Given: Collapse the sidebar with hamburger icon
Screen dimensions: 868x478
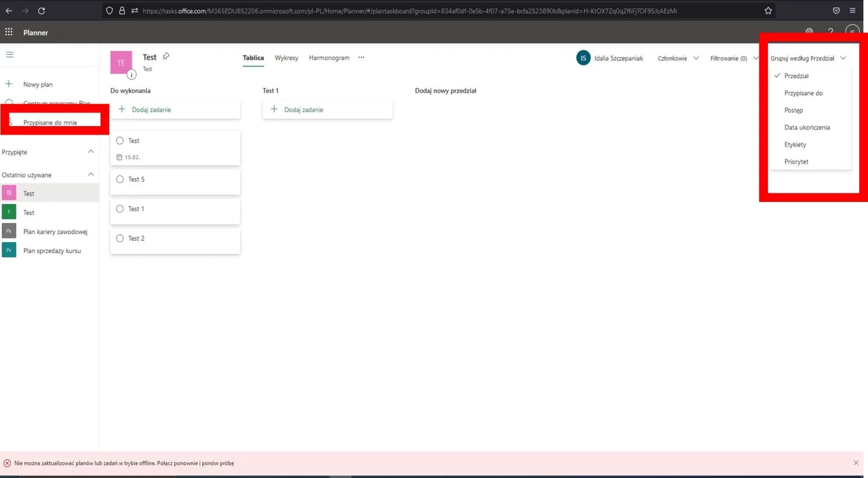Looking at the screenshot, I should [x=10, y=55].
